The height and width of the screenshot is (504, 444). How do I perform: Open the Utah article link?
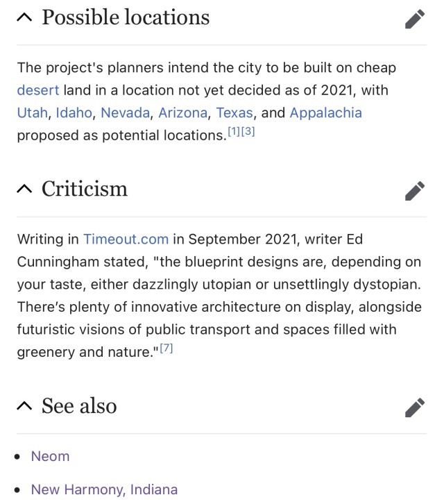point(32,112)
